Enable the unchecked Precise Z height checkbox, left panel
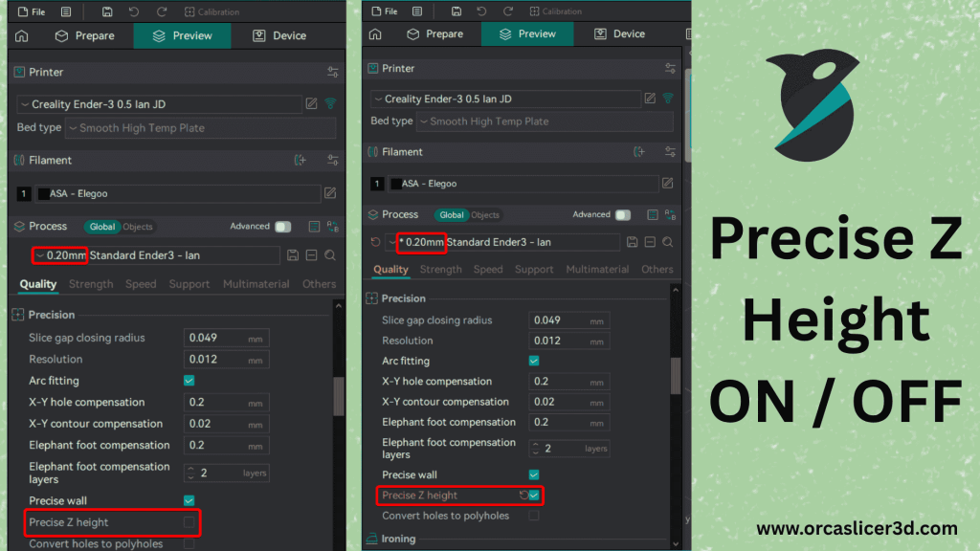Viewport: 980px width, 551px height. [x=189, y=522]
